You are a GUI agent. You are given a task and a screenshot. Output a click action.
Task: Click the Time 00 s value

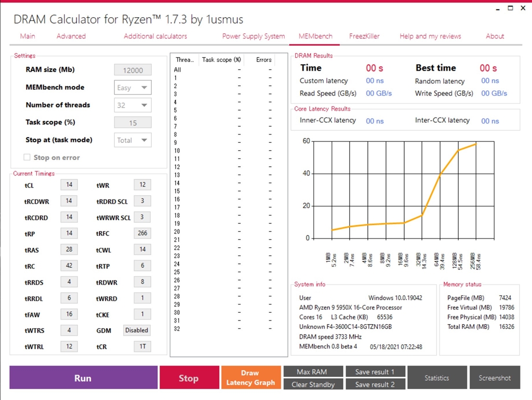coord(374,68)
